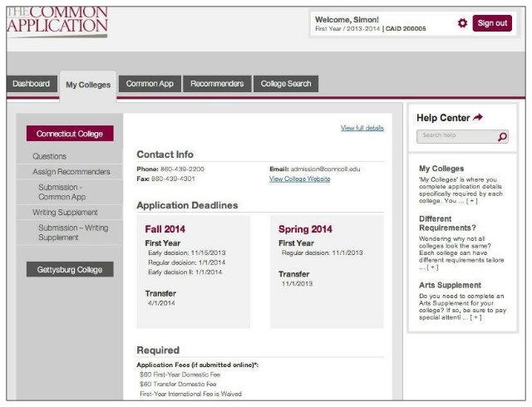
Task: Expand the Arts Supplement help text
Action: pyautogui.click(x=476, y=317)
